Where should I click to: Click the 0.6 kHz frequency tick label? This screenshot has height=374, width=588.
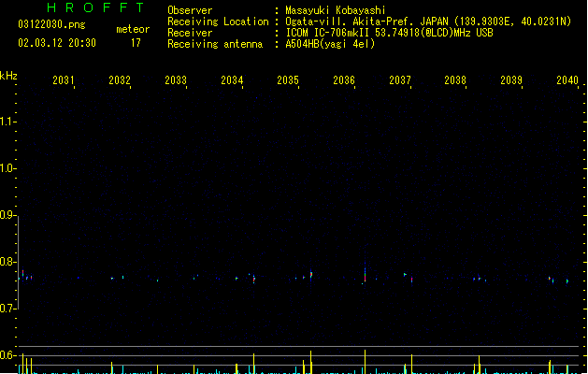click(7, 355)
